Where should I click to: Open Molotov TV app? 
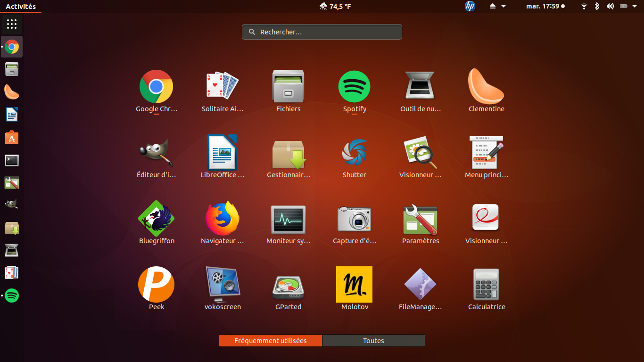pyautogui.click(x=354, y=285)
